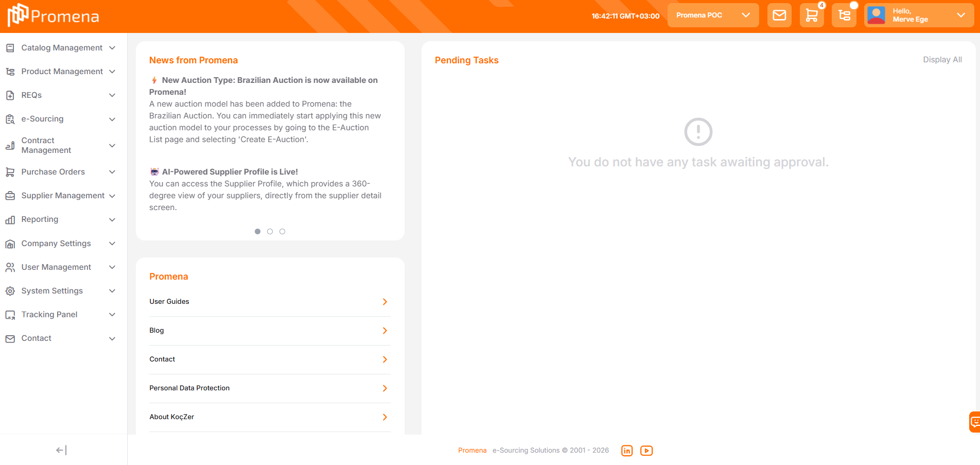Open Purchase Orders menu label
The image size is (980, 465).
53,172
